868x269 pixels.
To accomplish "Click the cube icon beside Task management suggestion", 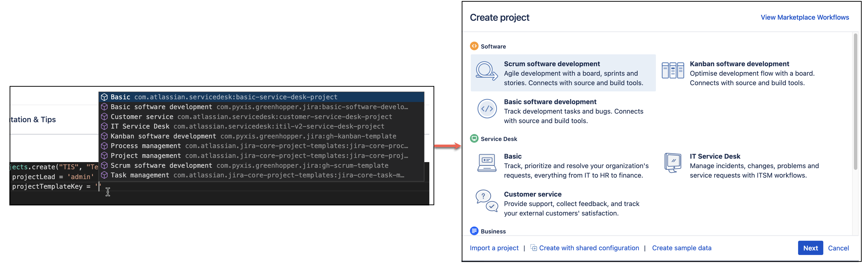I will [104, 175].
